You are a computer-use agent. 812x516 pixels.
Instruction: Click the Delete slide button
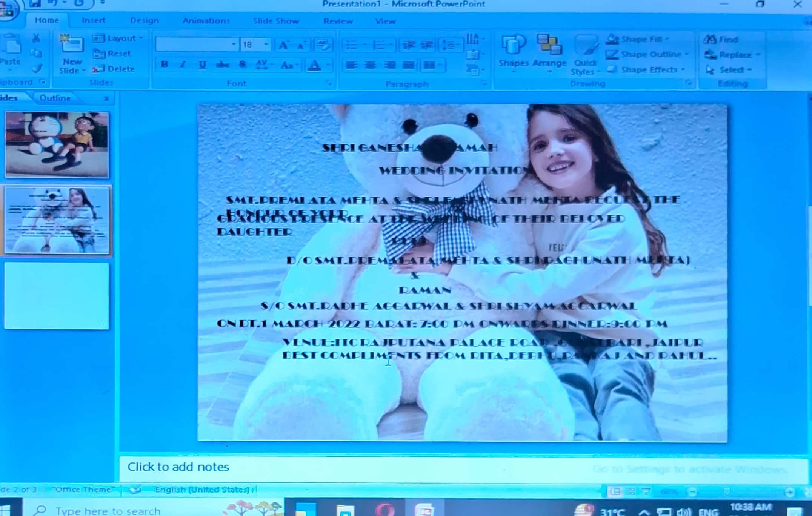[x=114, y=69]
